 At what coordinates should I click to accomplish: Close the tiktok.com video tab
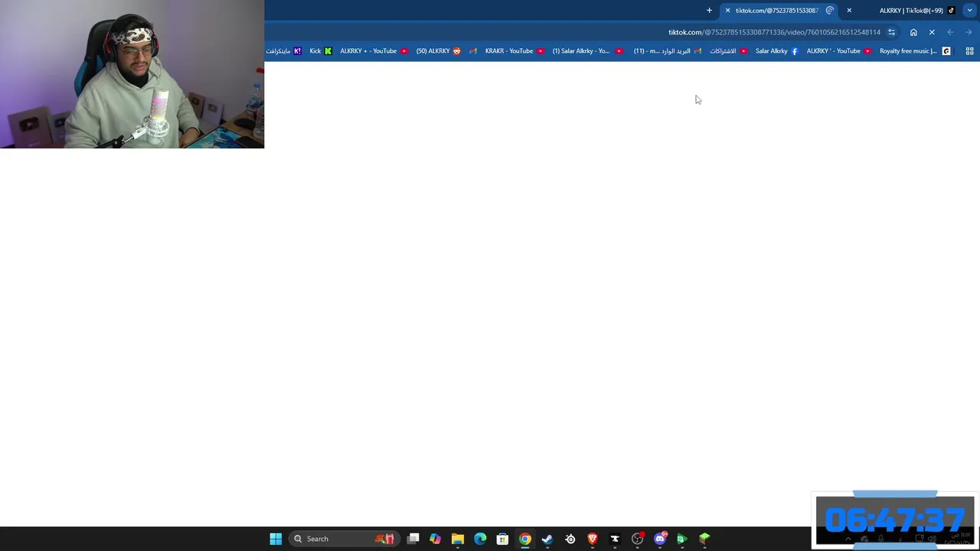tap(727, 11)
